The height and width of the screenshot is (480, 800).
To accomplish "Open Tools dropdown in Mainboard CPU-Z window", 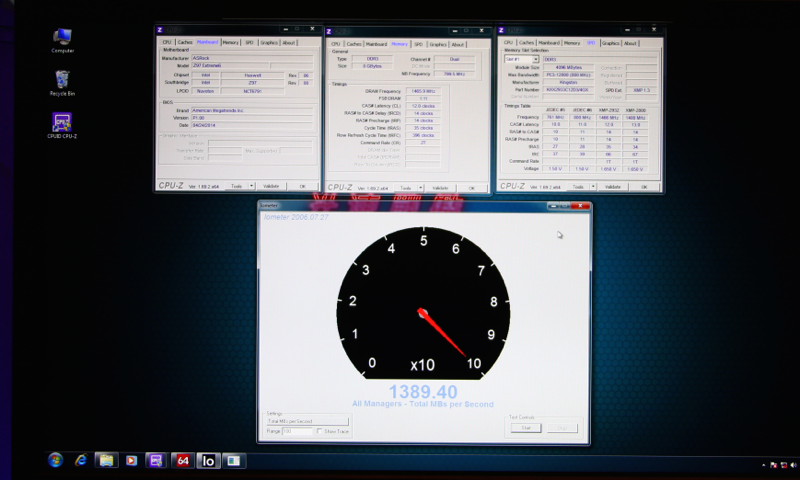I will coord(238,186).
